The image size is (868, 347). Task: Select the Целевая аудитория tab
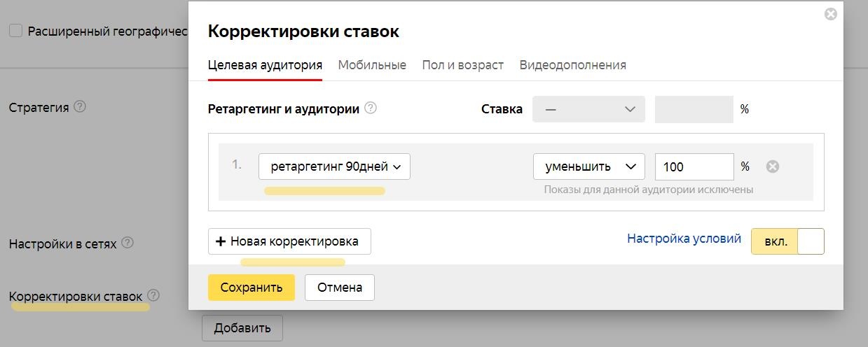(x=265, y=65)
